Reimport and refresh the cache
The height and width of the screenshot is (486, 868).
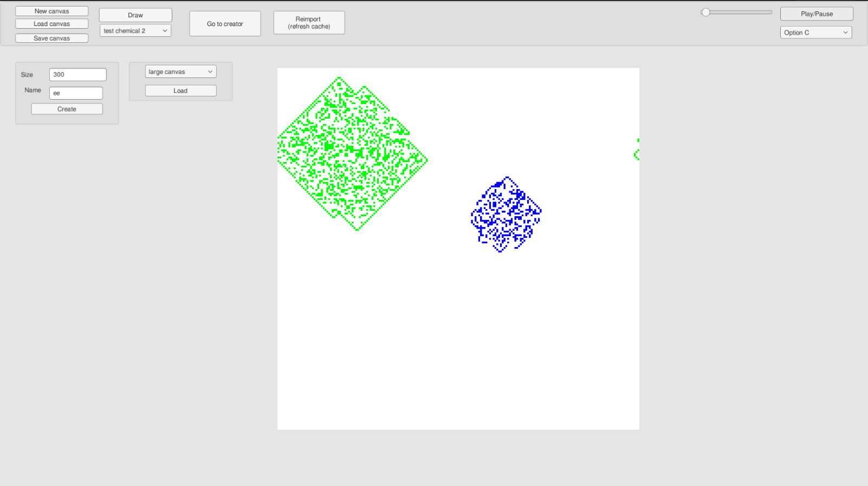coord(309,23)
